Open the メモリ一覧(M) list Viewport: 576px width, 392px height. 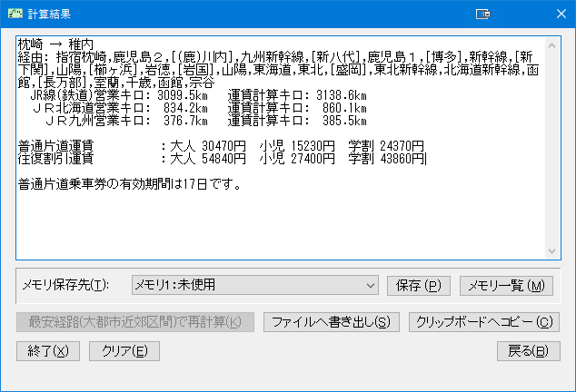(506, 286)
